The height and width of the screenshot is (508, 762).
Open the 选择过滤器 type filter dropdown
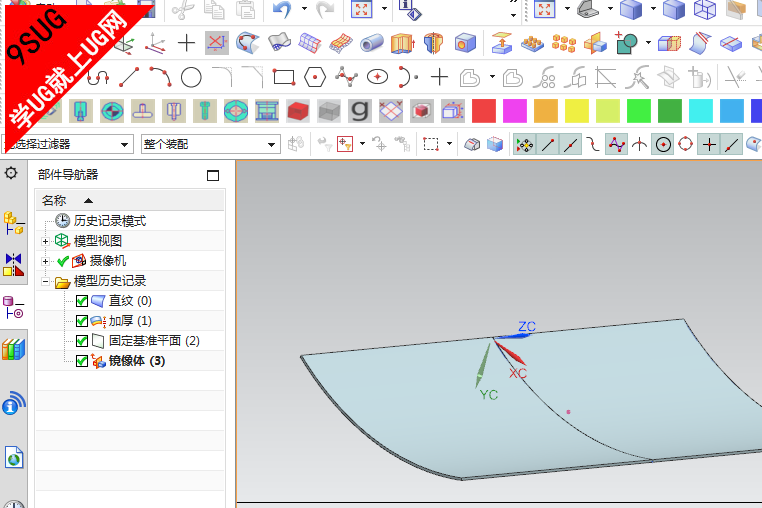68,144
